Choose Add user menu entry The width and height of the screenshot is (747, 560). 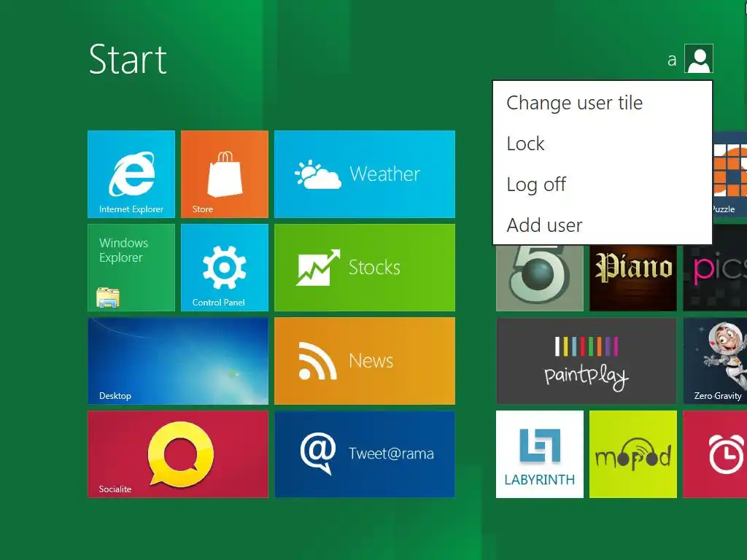coord(602,225)
